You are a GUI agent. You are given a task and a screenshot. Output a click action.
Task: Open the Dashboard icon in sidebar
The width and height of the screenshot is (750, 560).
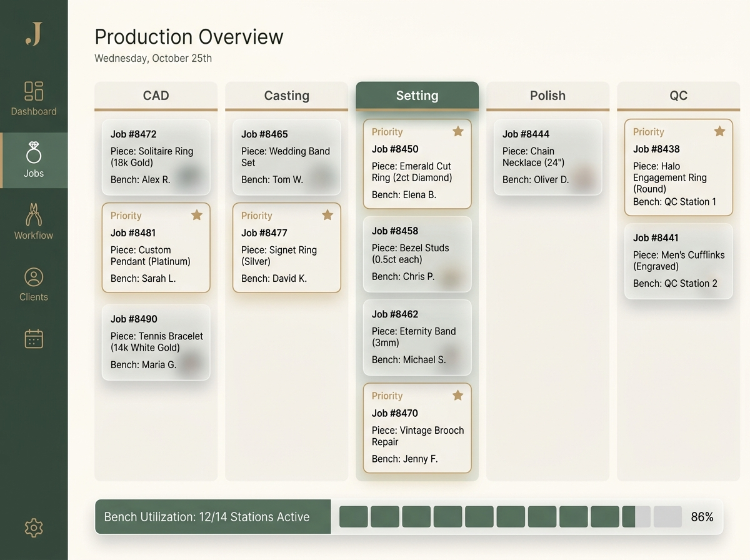coord(34,91)
